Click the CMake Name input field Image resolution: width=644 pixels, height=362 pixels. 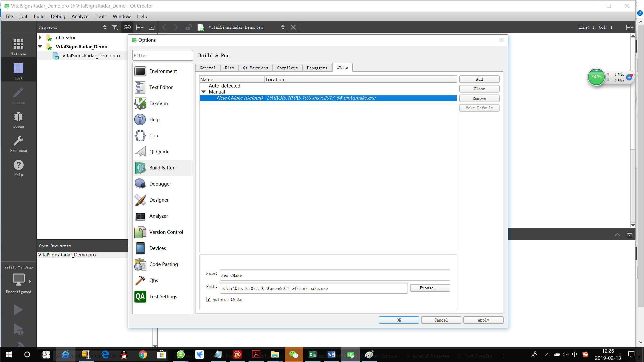[x=335, y=275]
